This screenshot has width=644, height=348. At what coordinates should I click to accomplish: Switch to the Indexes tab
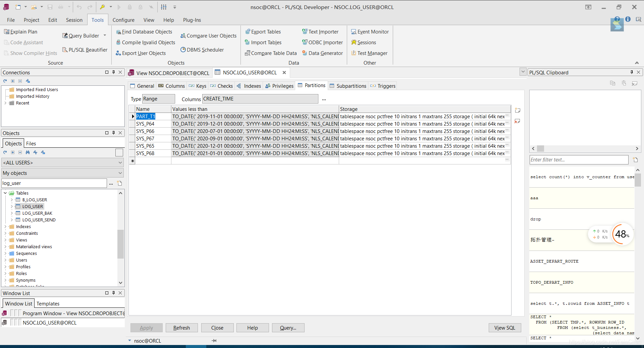[x=249, y=86]
